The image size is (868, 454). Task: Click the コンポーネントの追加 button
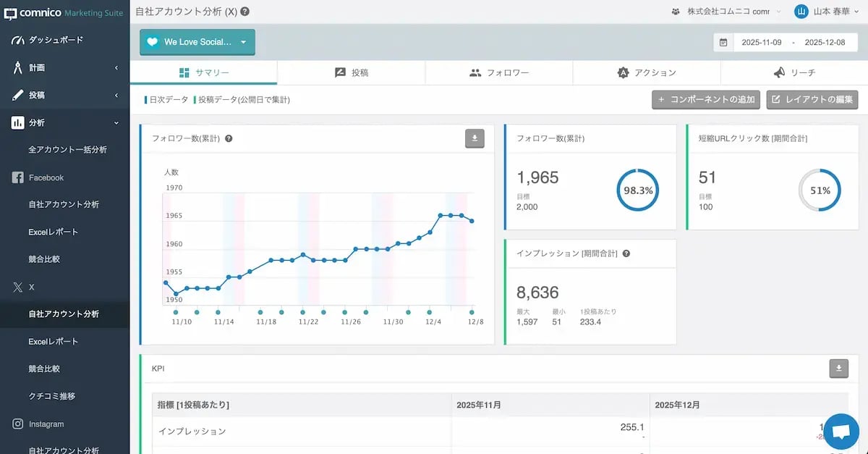click(706, 99)
